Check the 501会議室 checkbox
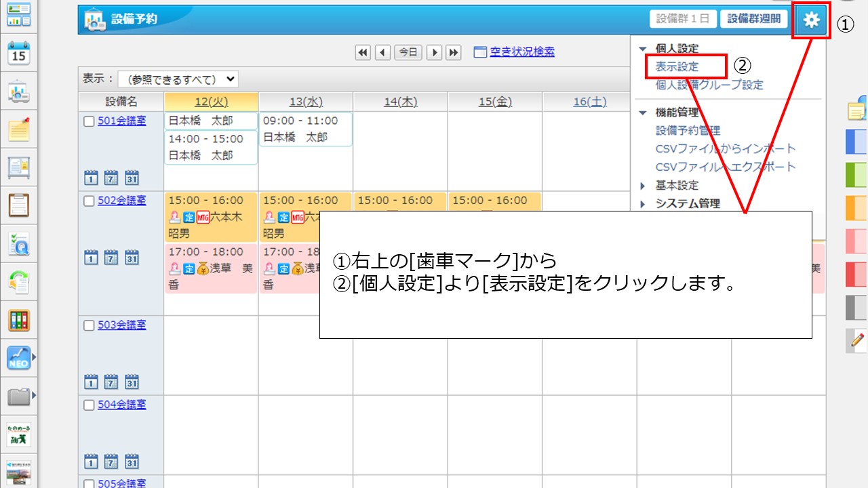 [89, 122]
